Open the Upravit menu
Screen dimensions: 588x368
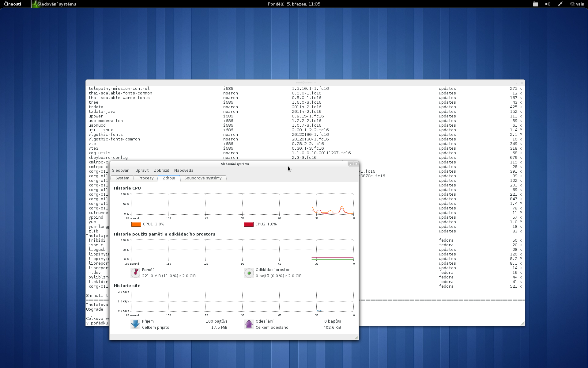click(142, 171)
